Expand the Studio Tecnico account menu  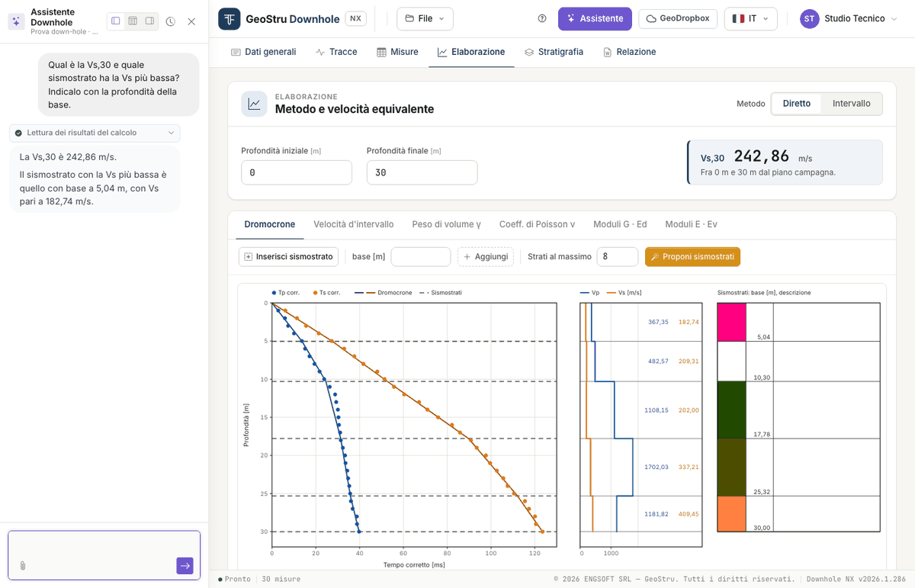(849, 18)
